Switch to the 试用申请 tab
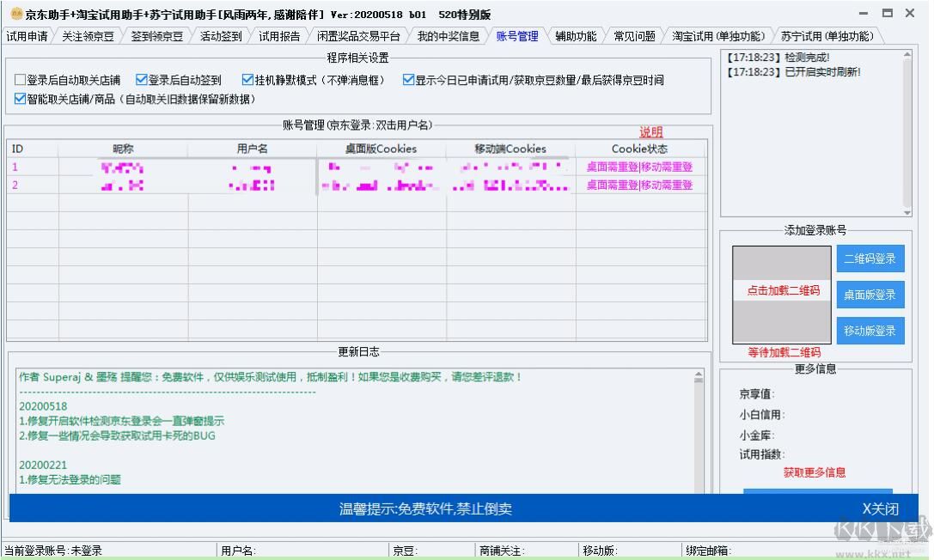Screen dimensions: 934x560 click(28, 36)
